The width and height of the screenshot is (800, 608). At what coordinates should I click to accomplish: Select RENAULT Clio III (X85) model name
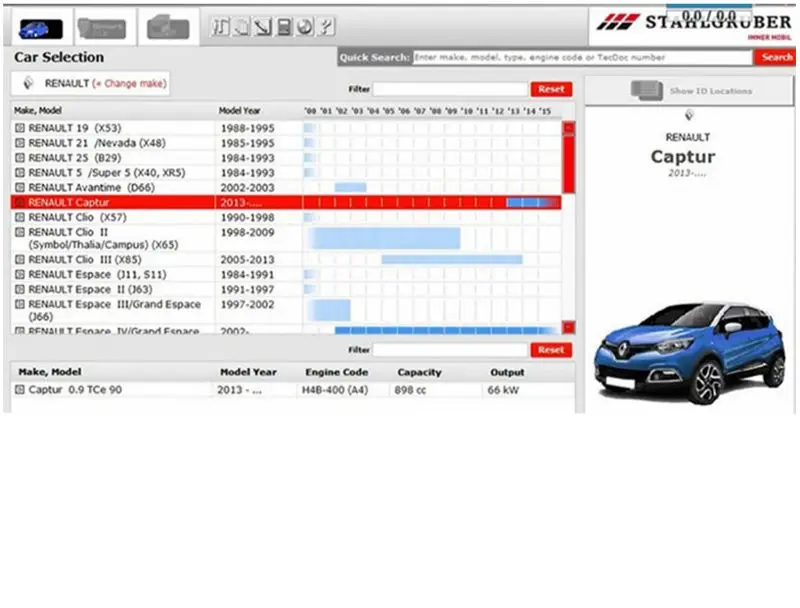click(85, 260)
